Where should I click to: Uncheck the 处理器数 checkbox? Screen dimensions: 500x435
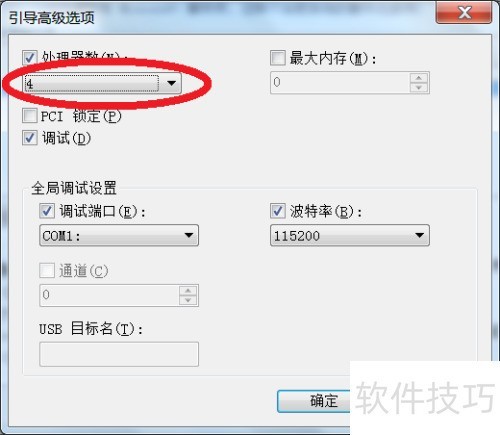29,58
